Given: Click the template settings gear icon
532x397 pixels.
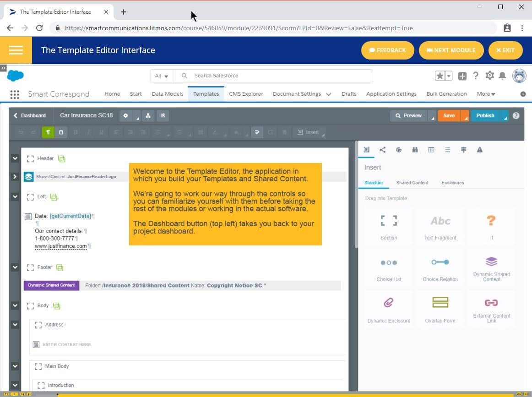Looking at the screenshot, I should click(x=125, y=116).
